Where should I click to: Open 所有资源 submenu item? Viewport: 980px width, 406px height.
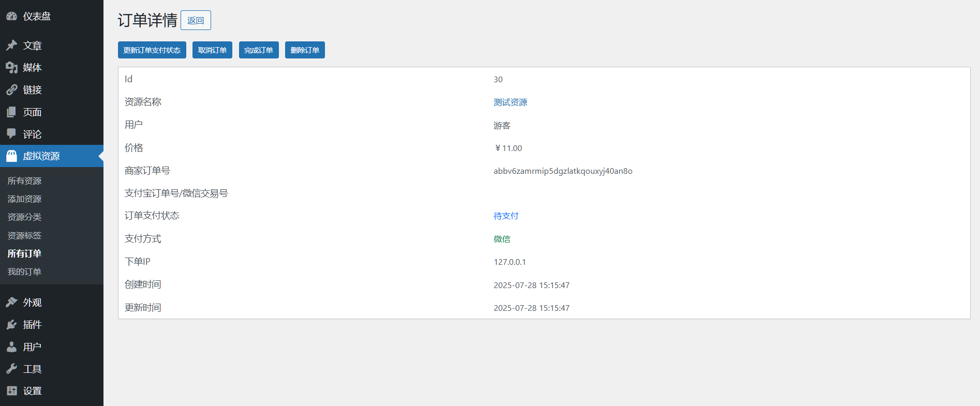24,181
